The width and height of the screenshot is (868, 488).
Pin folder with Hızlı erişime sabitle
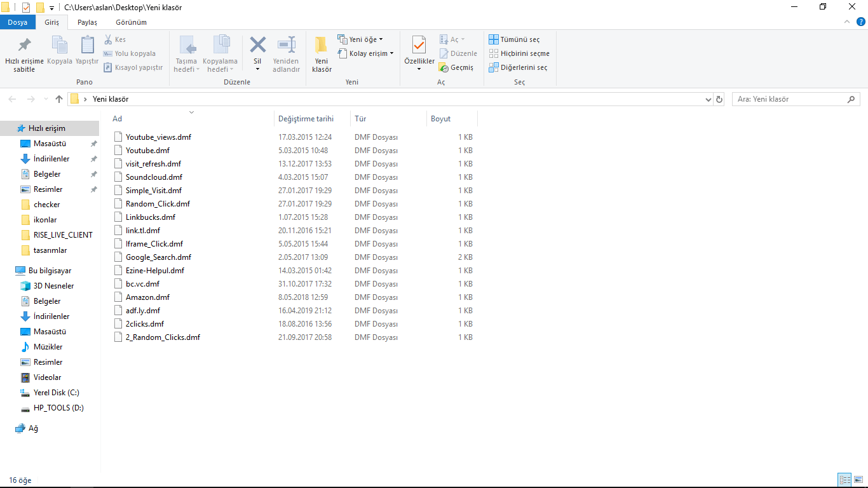pos(24,54)
